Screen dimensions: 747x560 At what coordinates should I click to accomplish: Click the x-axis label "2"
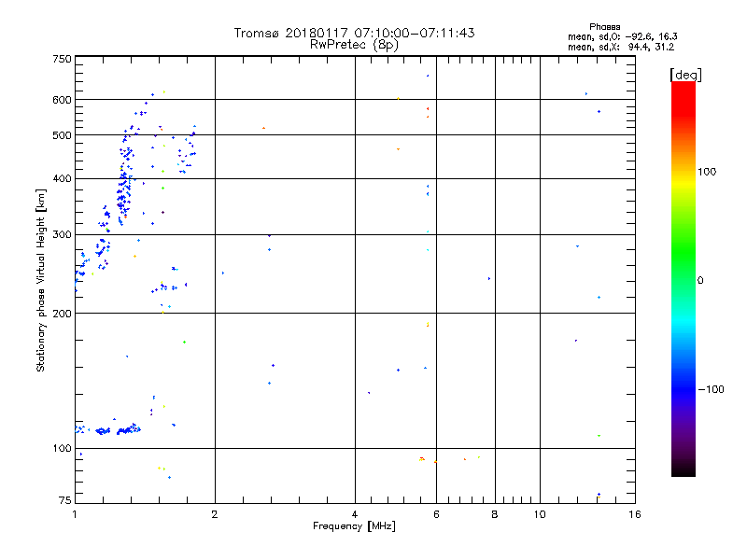pyautogui.click(x=215, y=514)
